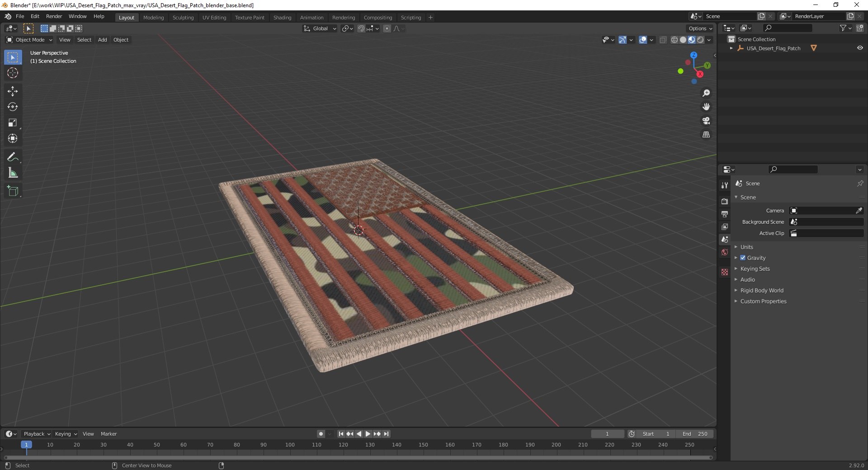
Task: Click the blue playhead at frame 1
Action: coord(26,445)
